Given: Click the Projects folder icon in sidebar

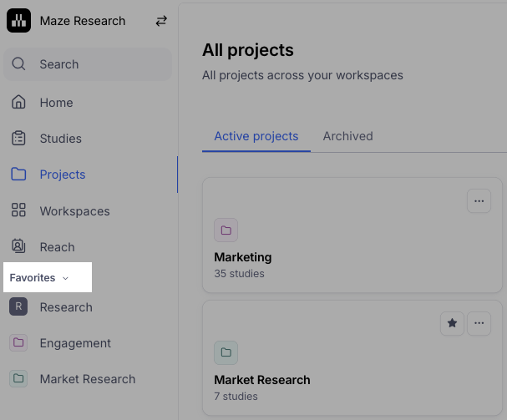Looking at the screenshot, I should 18,174.
